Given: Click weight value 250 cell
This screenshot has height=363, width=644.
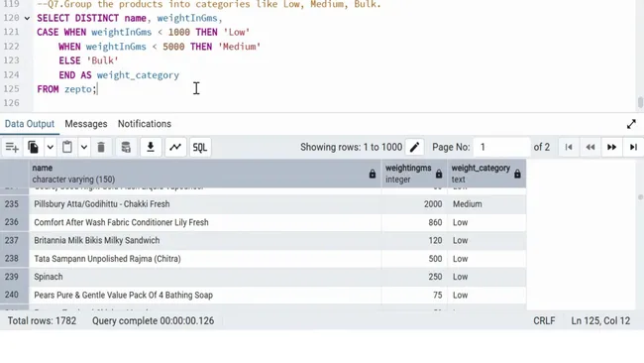Looking at the screenshot, I should [x=414, y=277].
